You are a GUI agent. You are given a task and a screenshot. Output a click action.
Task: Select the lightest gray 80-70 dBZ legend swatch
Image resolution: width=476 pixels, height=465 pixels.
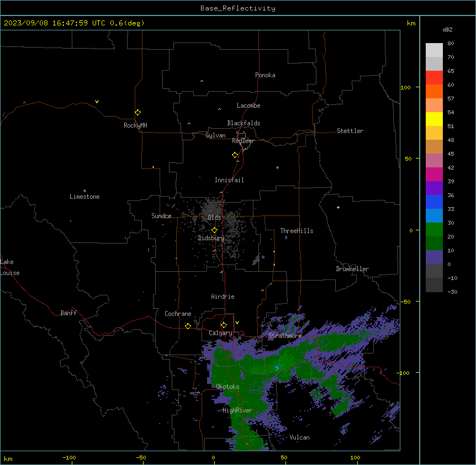click(434, 50)
